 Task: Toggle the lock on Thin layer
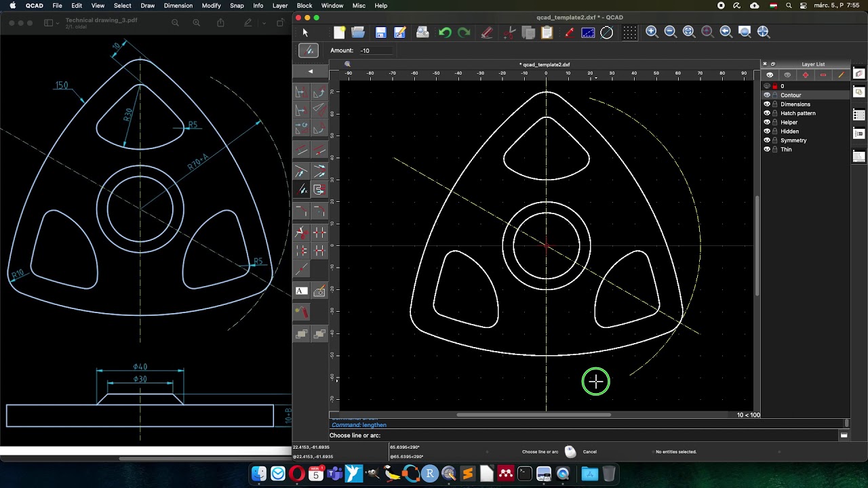click(775, 149)
